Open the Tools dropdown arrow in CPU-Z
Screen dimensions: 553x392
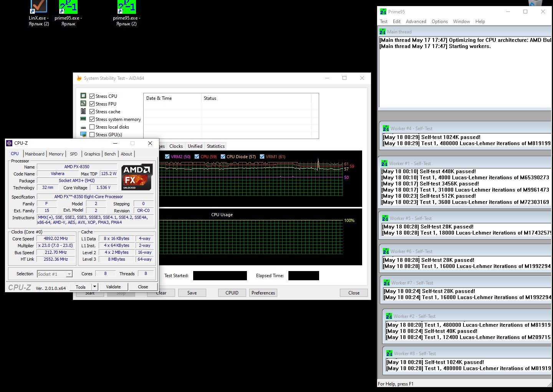tap(94, 287)
